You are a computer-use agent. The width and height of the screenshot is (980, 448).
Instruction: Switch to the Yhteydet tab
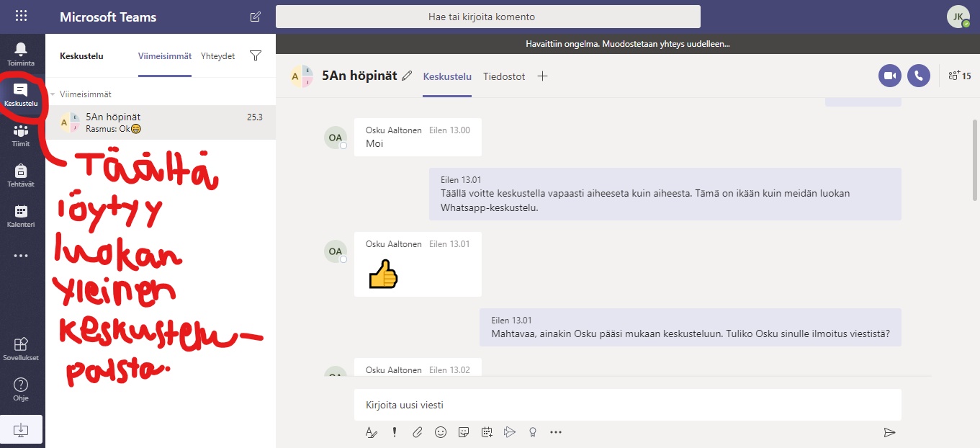(217, 56)
